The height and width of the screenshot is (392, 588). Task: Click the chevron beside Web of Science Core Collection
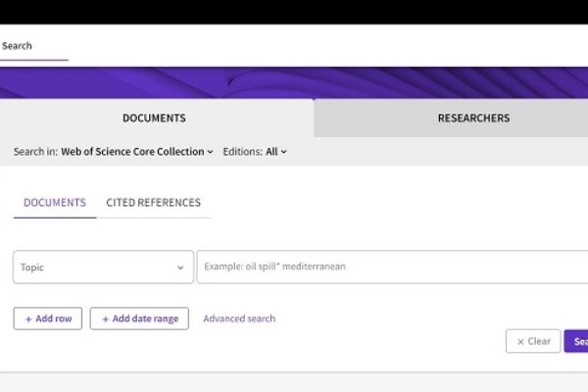[x=211, y=152]
